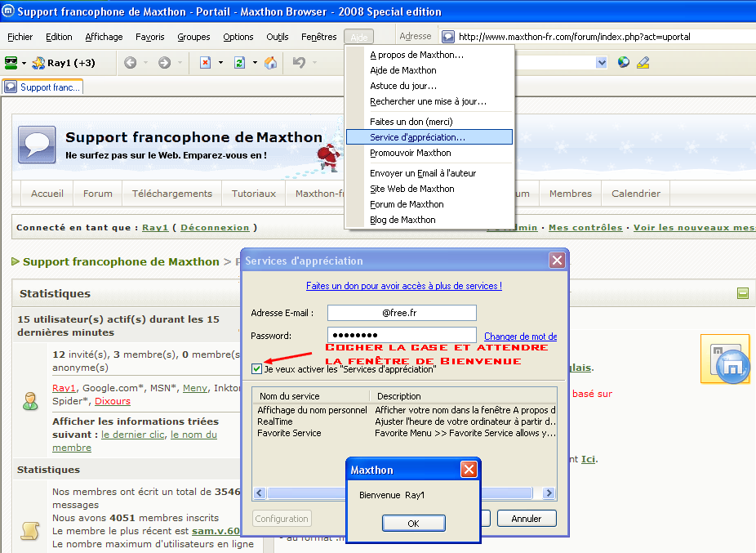756x553 pixels.
Task: Choose 'Astuce du jour...' from Aide menu
Action: (x=429, y=86)
